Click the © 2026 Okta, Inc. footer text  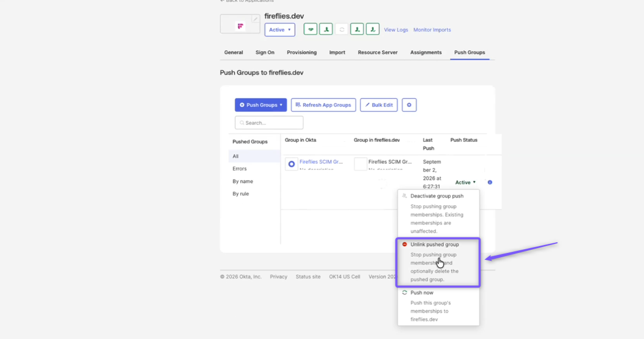pyautogui.click(x=241, y=277)
